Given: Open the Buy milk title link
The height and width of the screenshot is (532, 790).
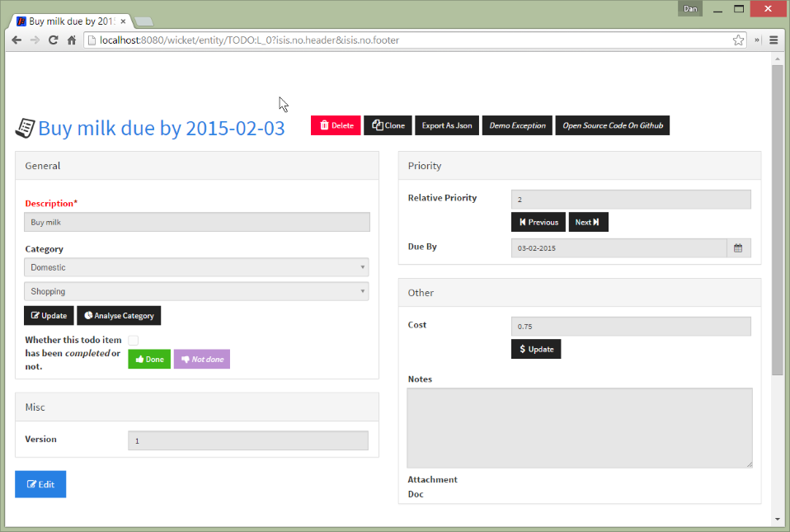Looking at the screenshot, I should (162, 128).
